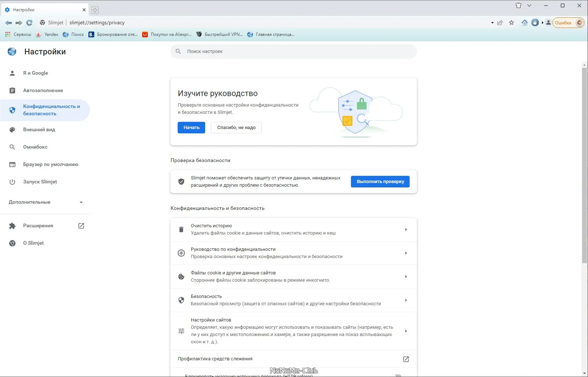Click the bookmark star in the address bar
The image size is (588, 377).
(512, 22)
